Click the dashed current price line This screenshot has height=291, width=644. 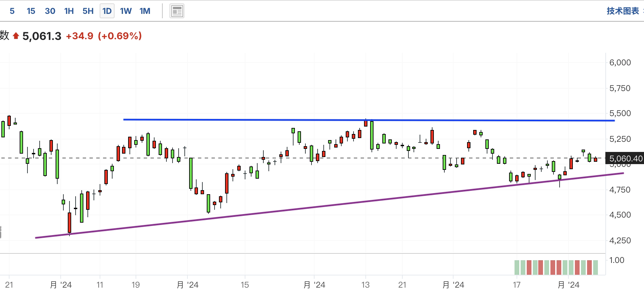click(303, 158)
